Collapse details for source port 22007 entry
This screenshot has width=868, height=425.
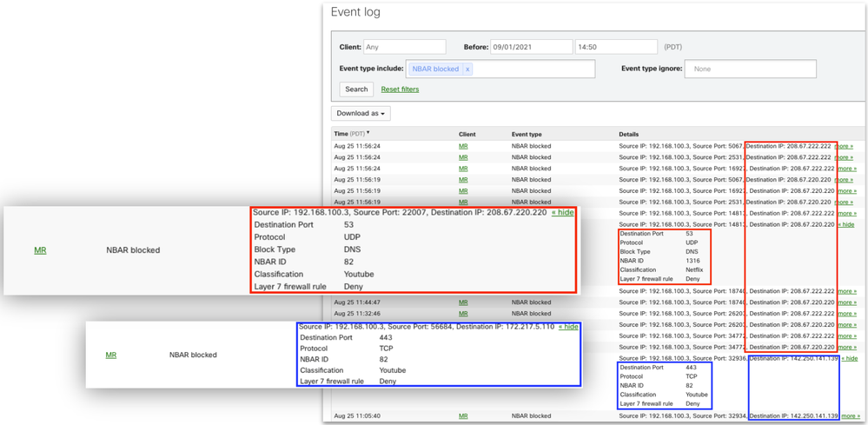[565, 212]
